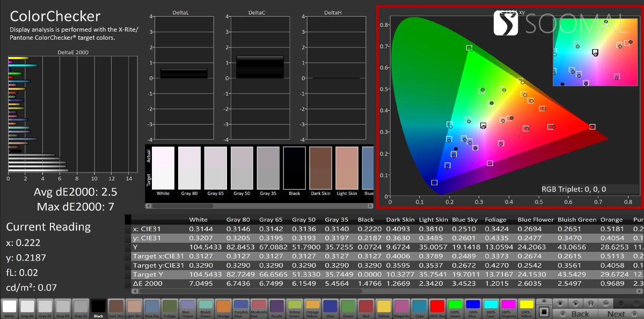Screen dimensions: 644x319
Task: Select the Orange Yellow patch in the bottom strip
Action: click(x=312, y=308)
